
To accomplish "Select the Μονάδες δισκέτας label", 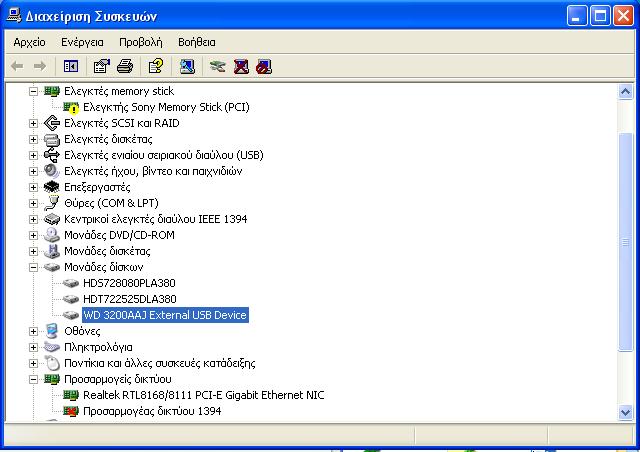I will [x=107, y=251].
